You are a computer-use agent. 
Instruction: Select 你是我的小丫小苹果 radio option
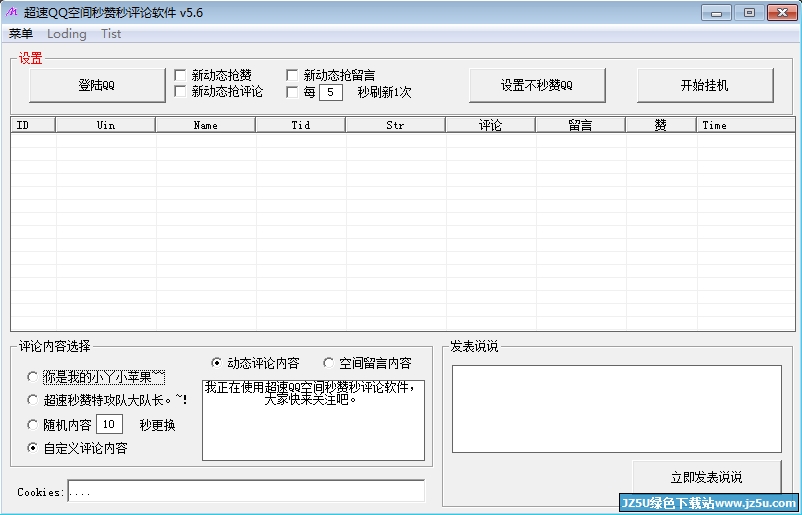point(32,377)
